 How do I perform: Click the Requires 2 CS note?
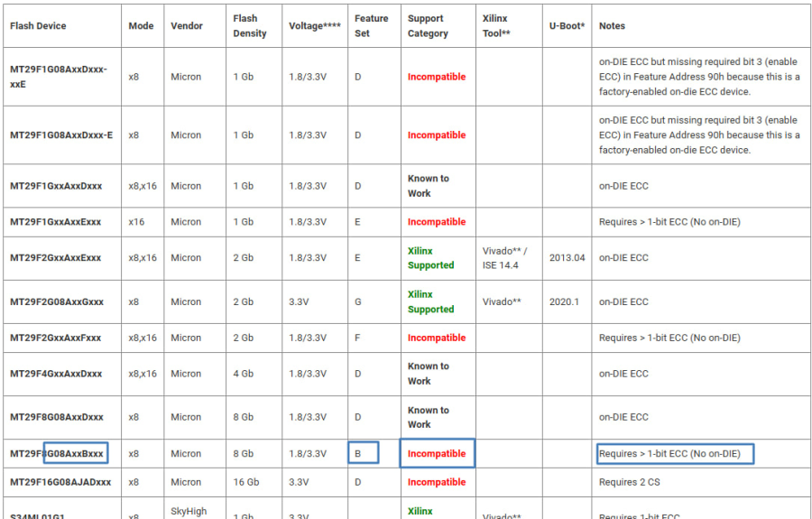pyautogui.click(x=630, y=482)
